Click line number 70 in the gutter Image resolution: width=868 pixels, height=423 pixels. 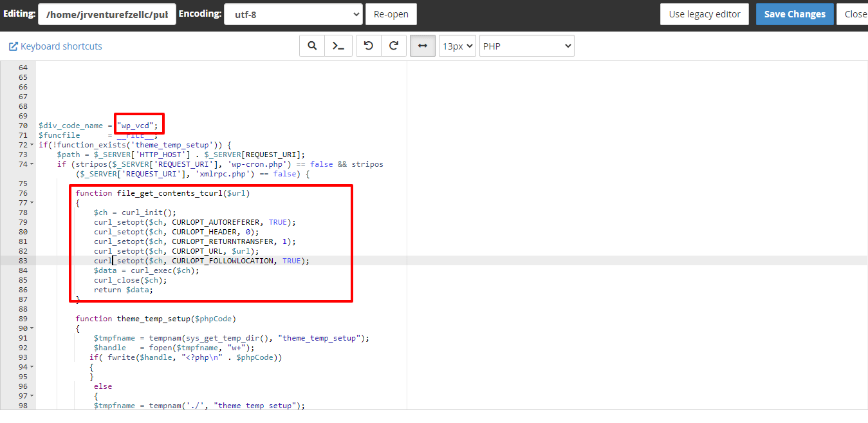[x=23, y=126]
